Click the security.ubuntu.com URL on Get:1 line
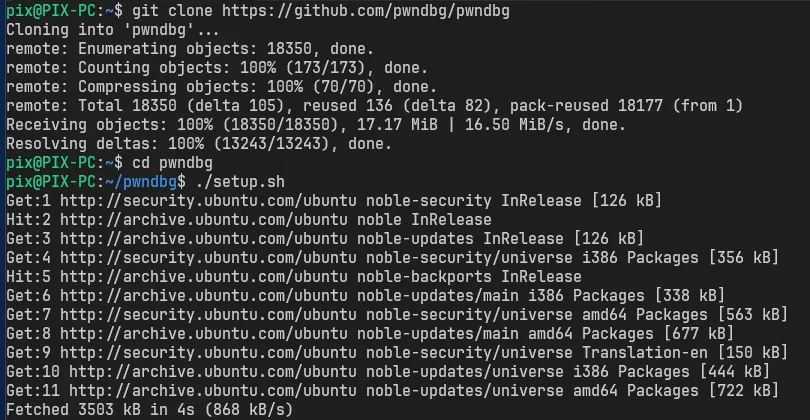Image resolution: width=810 pixels, height=420 pixels. click(x=208, y=200)
